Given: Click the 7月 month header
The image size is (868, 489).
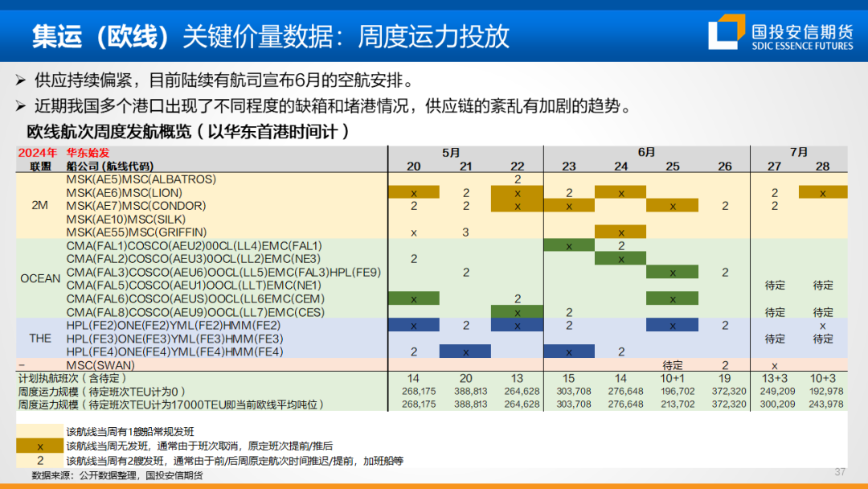Looking at the screenshot, I should 799,152.
